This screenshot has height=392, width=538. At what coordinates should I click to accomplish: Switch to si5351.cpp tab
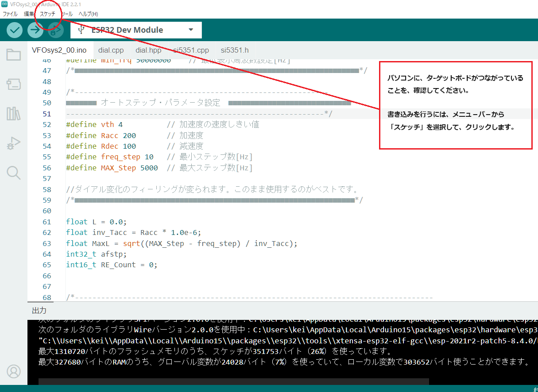(191, 50)
